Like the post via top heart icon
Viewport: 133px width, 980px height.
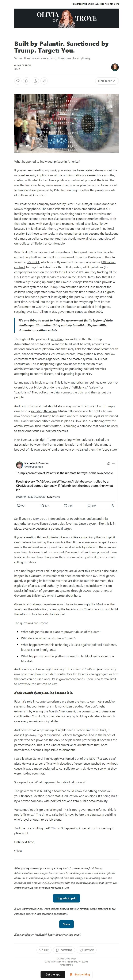(17, 81)
